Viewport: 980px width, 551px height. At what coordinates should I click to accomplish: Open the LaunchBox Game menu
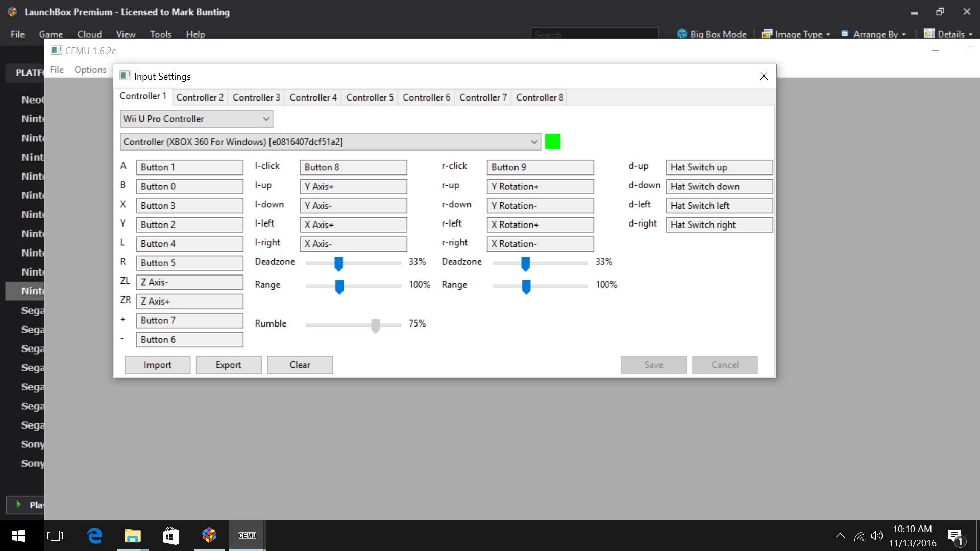(51, 34)
